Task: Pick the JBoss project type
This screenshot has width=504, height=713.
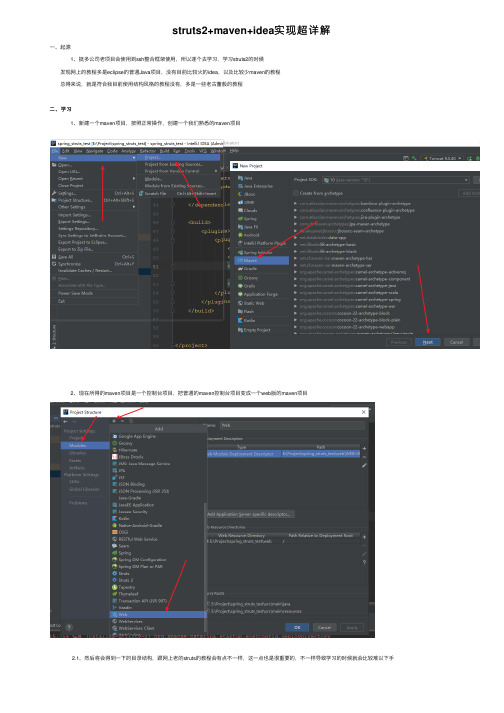Action: (247, 194)
